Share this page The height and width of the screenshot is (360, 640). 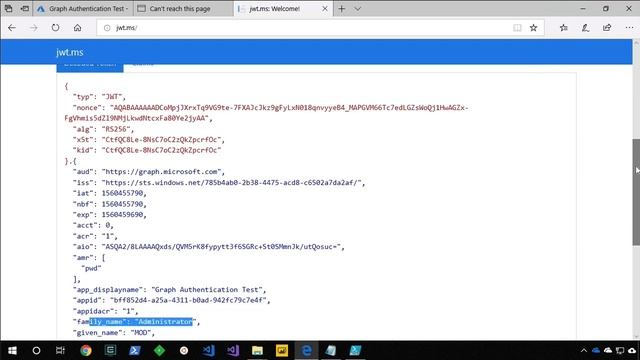click(x=607, y=28)
